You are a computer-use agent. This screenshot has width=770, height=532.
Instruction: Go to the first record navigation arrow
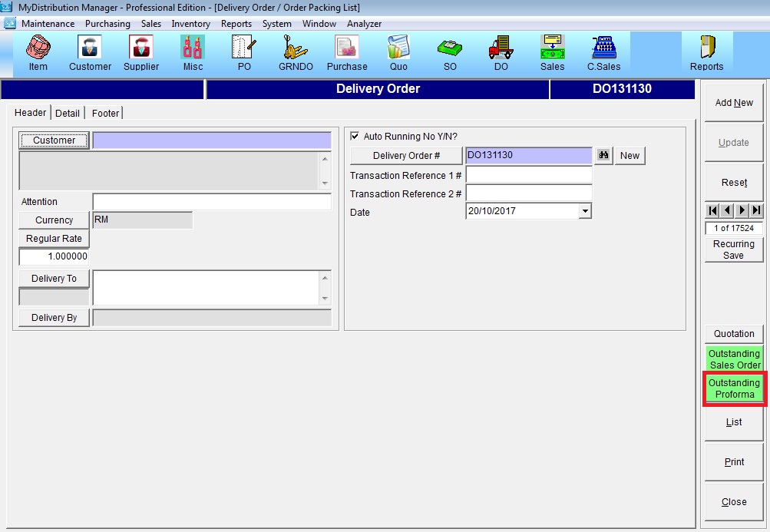pos(712,210)
